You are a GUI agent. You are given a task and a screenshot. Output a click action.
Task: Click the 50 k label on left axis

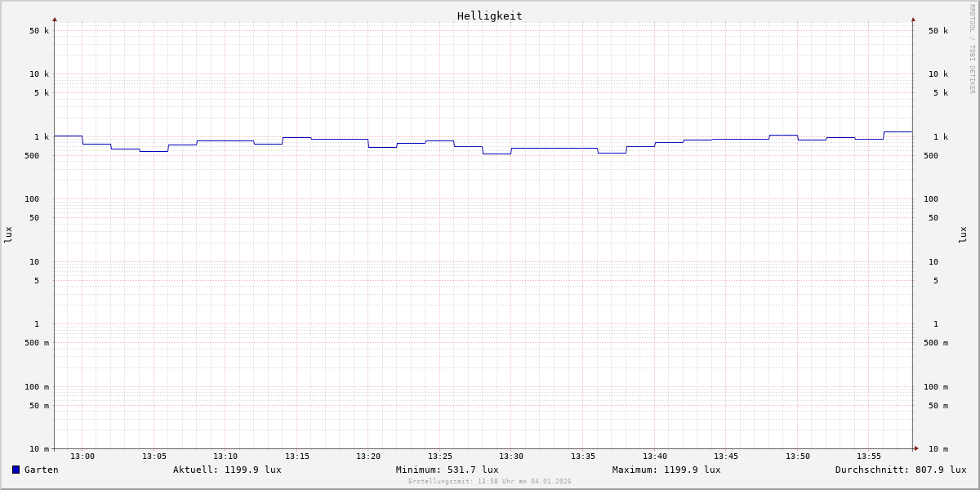[39, 31]
